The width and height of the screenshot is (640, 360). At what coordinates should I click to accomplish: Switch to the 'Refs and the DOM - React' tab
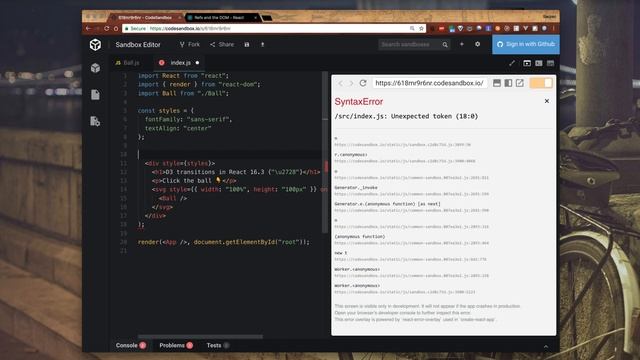click(x=222, y=18)
